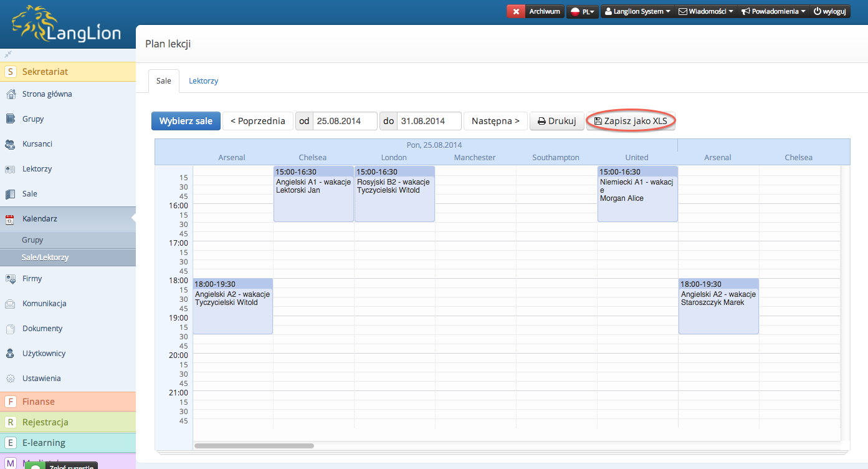Click the Grupy icon in sidebar

(10, 119)
